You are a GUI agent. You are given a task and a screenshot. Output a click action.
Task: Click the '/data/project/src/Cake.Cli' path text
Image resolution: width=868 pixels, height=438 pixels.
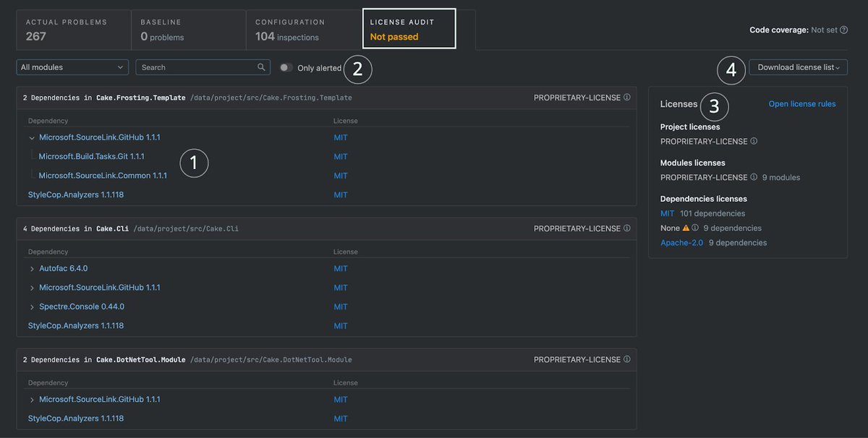pyautogui.click(x=186, y=228)
